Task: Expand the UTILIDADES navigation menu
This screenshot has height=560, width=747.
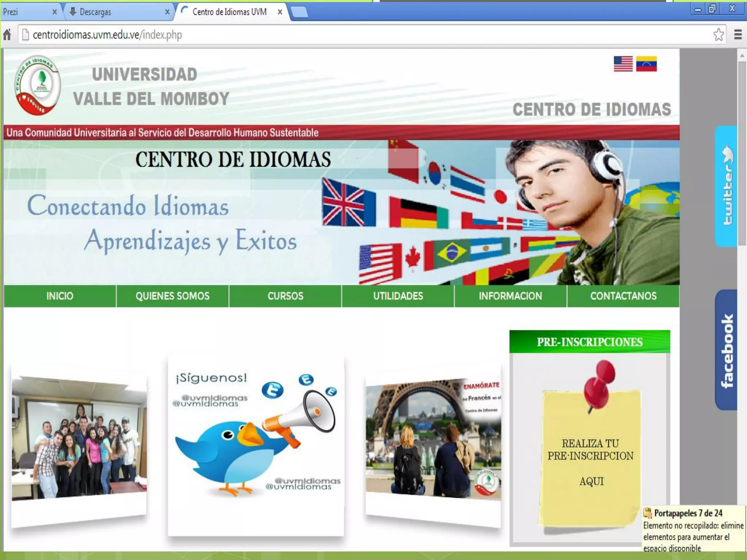Action: (398, 296)
